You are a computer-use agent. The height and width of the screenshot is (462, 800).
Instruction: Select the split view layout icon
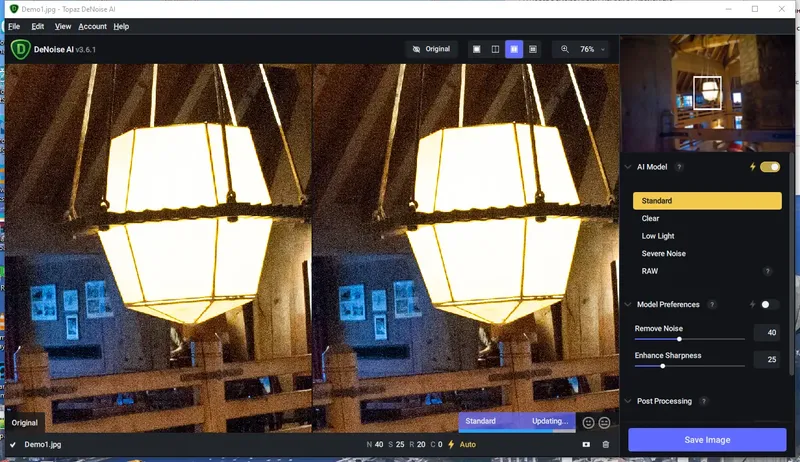[x=495, y=49]
